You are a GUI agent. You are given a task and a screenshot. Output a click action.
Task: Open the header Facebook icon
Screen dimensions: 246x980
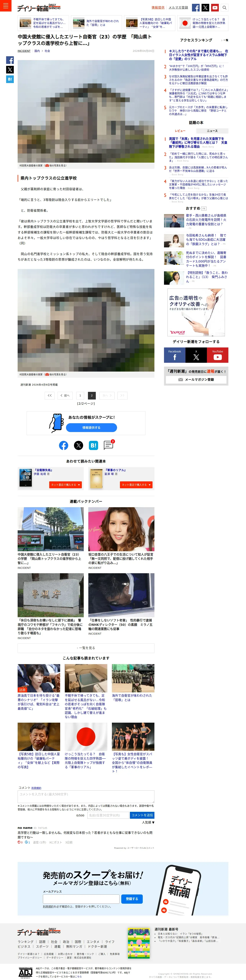196,8
